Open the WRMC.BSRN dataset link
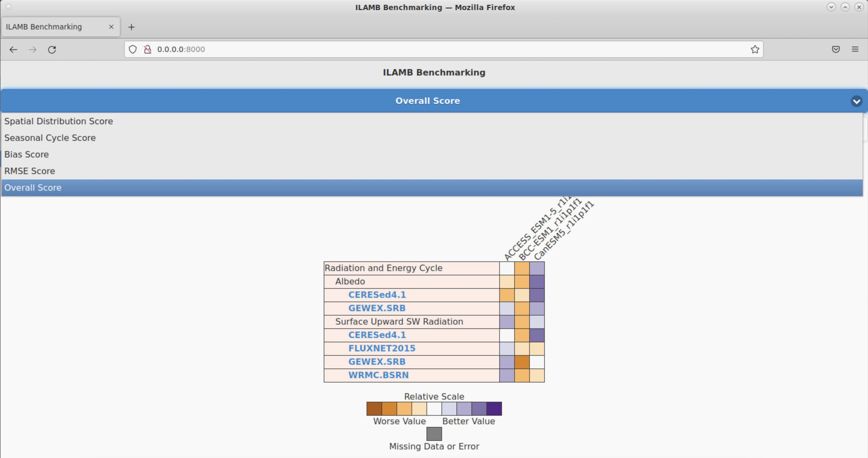The image size is (868, 458). pyautogui.click(x=378, y=375)
